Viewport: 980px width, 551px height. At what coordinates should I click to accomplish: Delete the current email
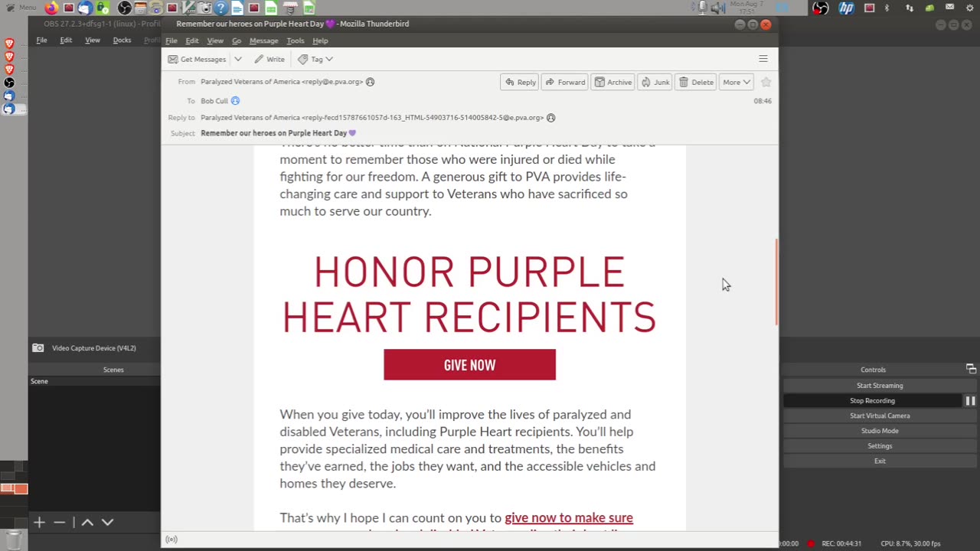pyautogui.click(x=696, y=82)
